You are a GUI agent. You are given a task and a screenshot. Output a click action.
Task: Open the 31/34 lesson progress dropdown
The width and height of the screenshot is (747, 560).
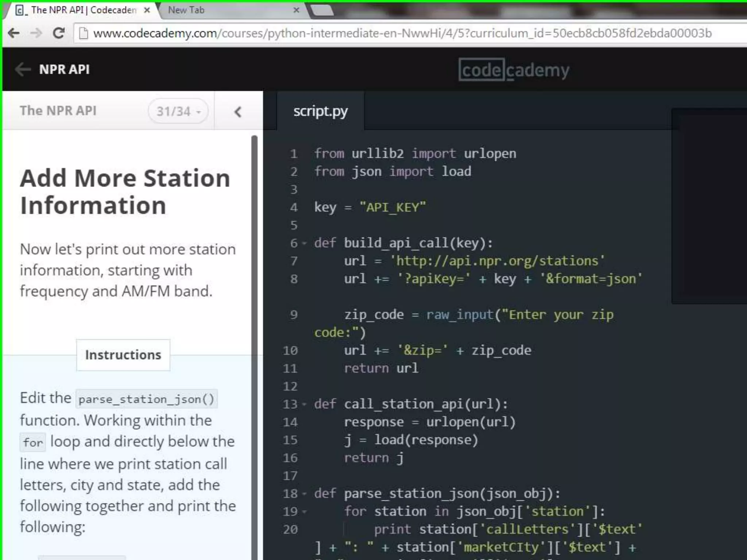tap(178, 111)
